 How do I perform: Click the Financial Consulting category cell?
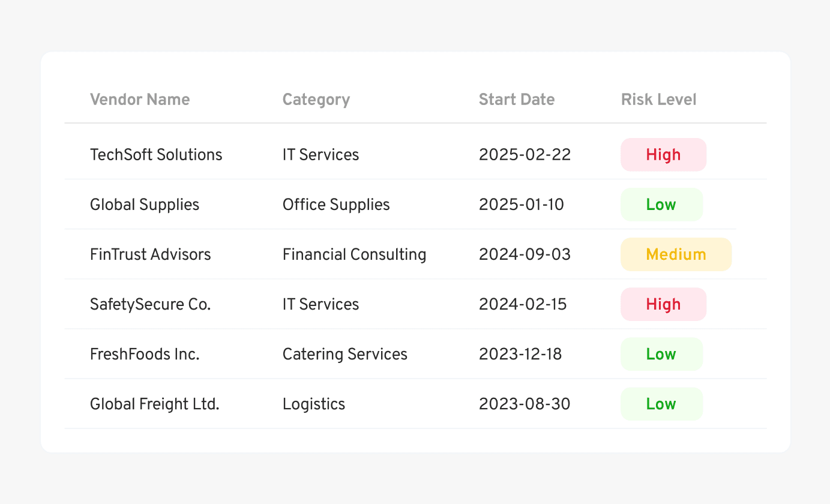click(354, 254)
